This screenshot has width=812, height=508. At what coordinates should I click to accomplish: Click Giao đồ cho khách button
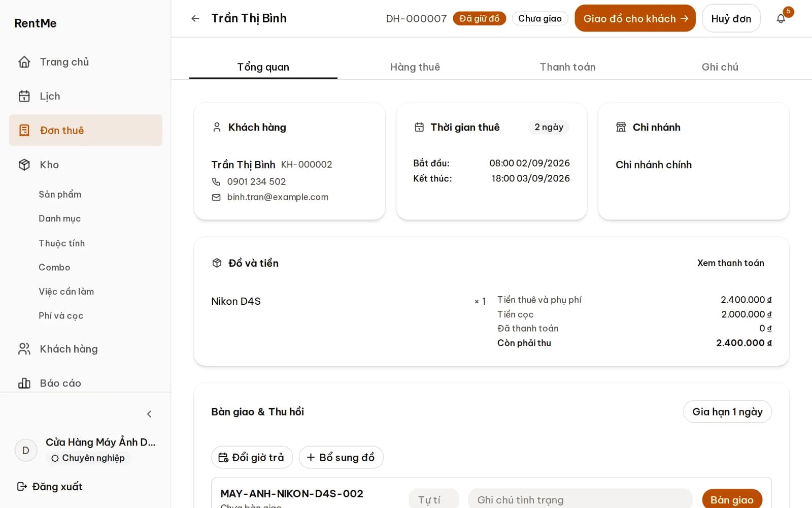(635, 19)
